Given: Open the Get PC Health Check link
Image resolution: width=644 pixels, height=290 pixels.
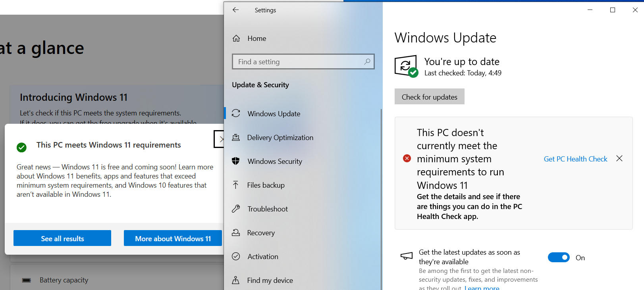Looking at the screenshot, I should (576, 159).
